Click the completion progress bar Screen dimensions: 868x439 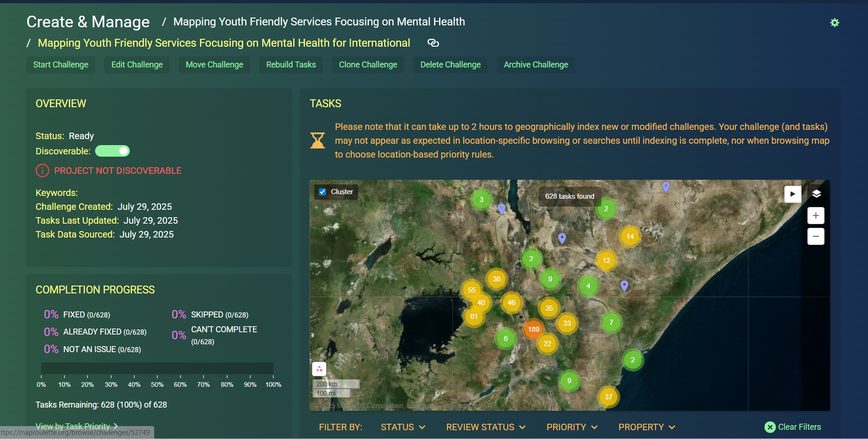coord(157,368)
